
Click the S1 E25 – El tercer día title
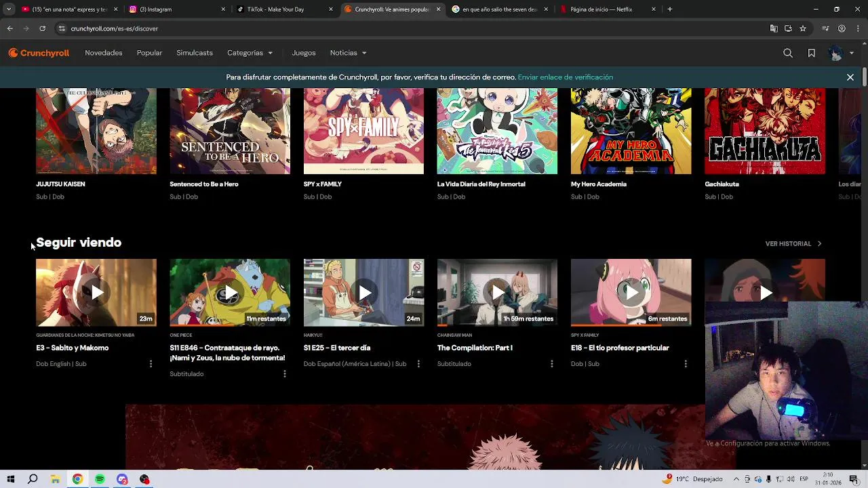(x=337, y=348)
